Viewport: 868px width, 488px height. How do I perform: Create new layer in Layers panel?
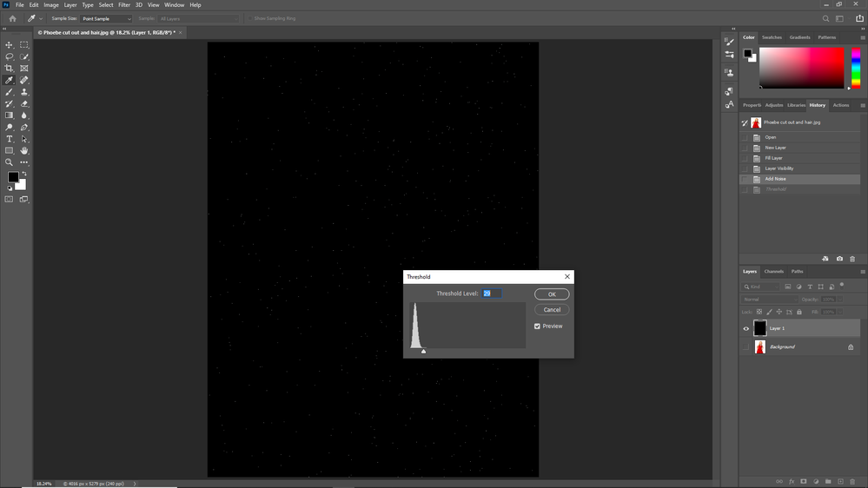click(840, 481)
